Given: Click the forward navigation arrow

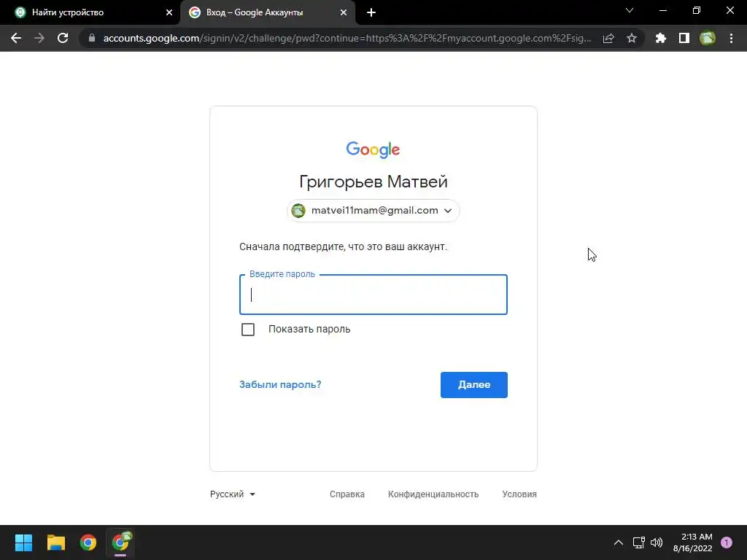Looking at the screenshot, I should [39, 38].
